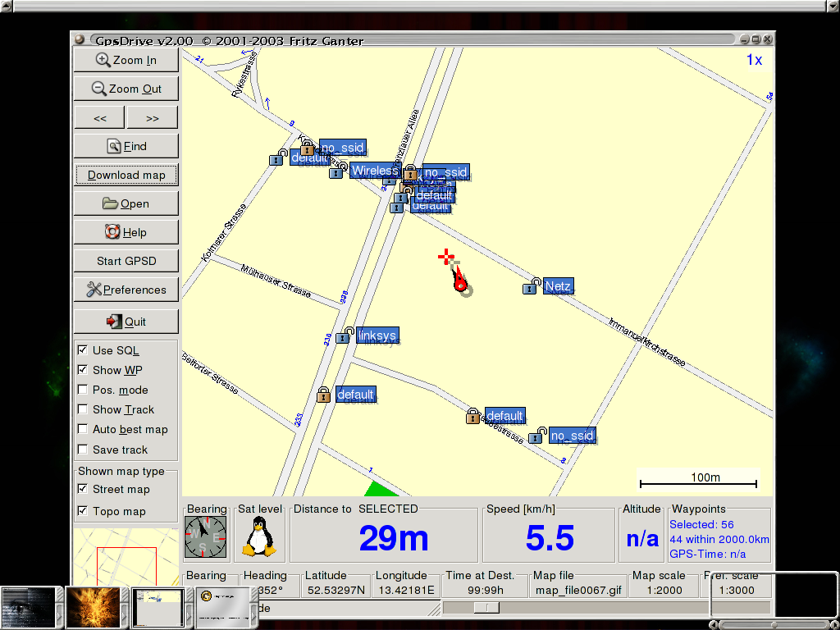Go to the previous map scale with the << button
Screen dimensions: 840x630
pyautogui.click(x=99, y=118)
